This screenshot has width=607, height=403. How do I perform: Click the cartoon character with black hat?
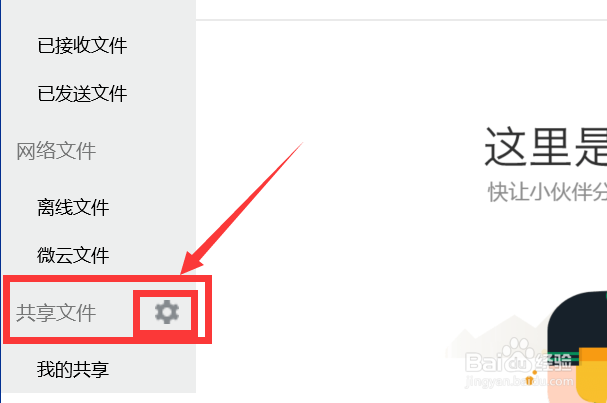point(577,347)
